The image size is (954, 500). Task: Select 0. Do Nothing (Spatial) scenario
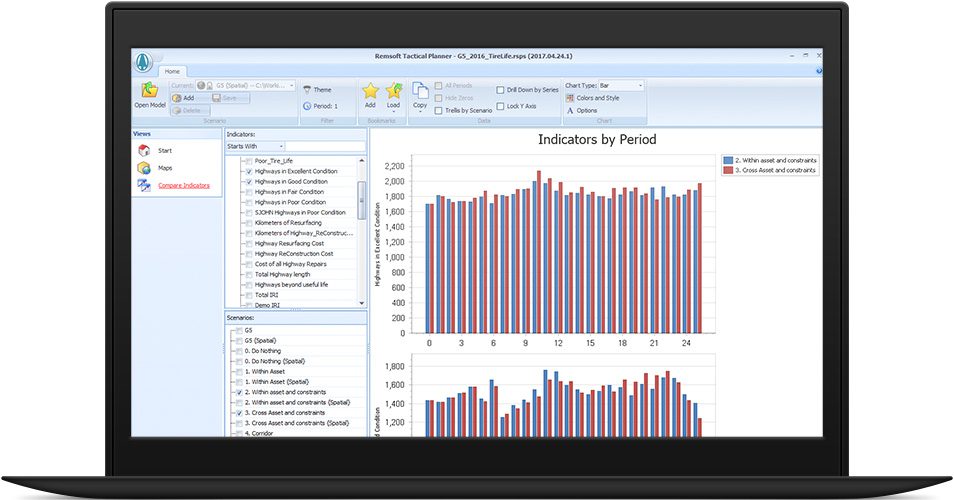[274, 362]
